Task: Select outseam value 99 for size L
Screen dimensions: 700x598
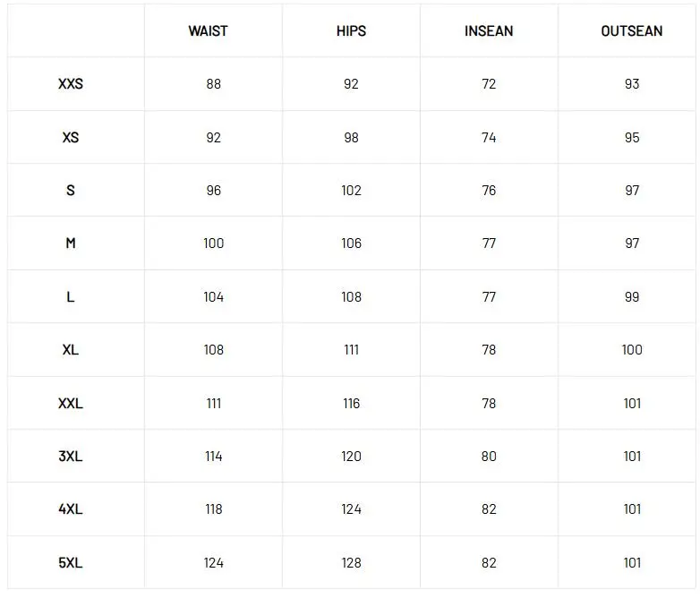Action: tap(632, 297)
